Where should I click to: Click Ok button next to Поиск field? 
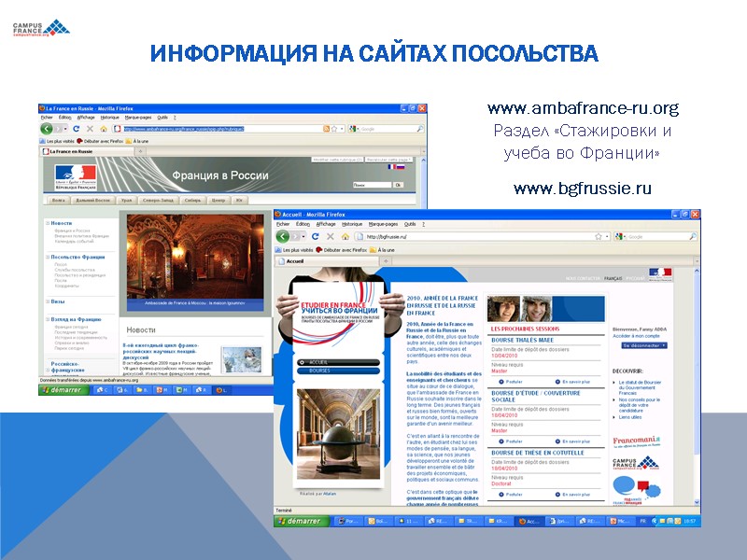pyautogui.click(x=399, y=185)
